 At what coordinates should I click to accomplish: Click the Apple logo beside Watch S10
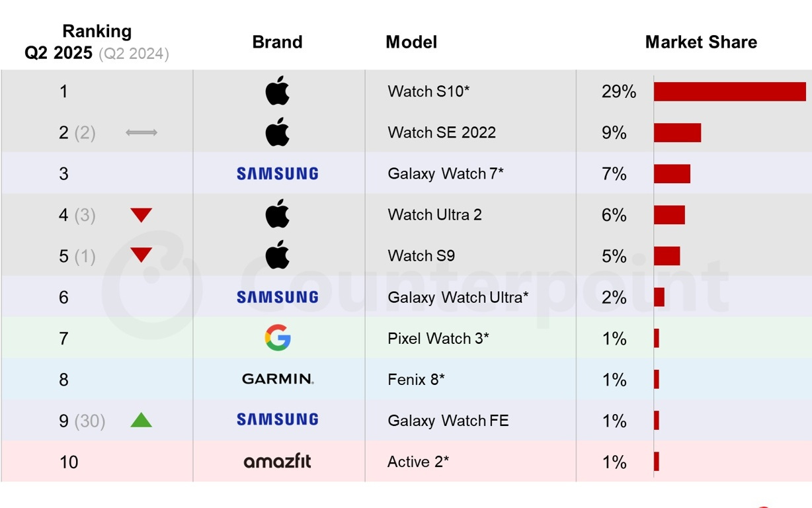pos(278,91)
